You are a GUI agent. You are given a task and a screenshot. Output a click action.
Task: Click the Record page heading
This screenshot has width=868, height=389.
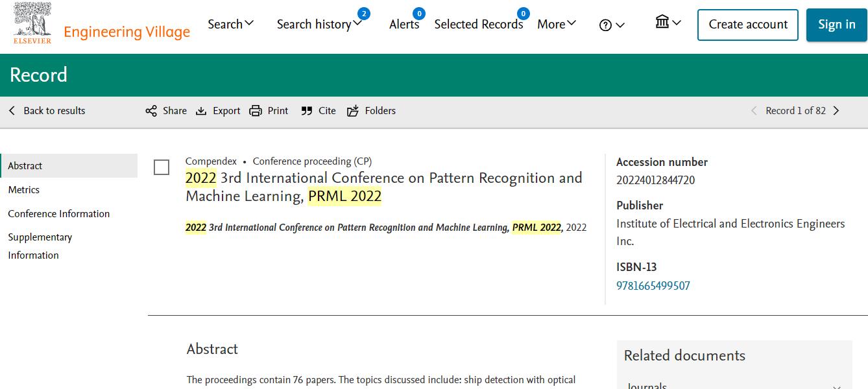(x=38, y=75)
